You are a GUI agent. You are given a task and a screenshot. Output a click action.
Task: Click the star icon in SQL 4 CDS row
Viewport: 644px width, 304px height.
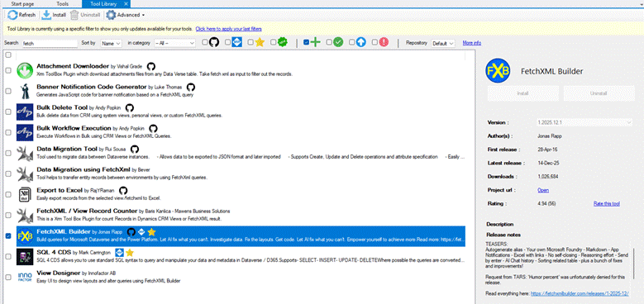click(x=130, y=252)
